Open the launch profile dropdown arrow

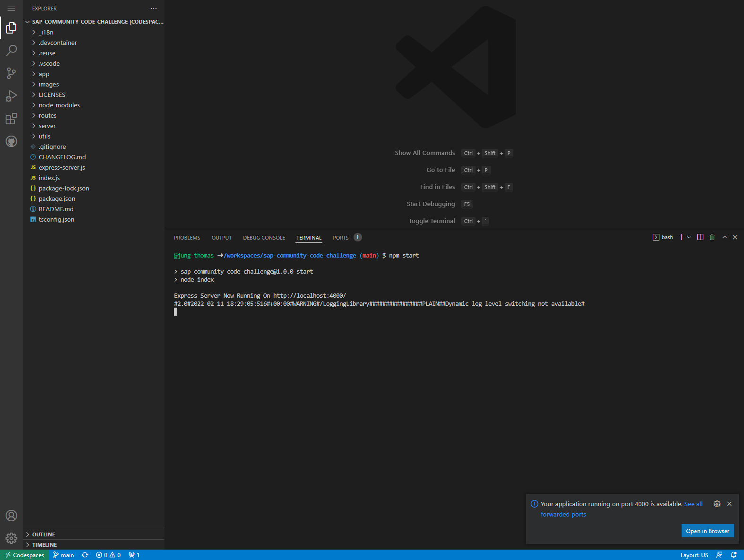point(689,237)
